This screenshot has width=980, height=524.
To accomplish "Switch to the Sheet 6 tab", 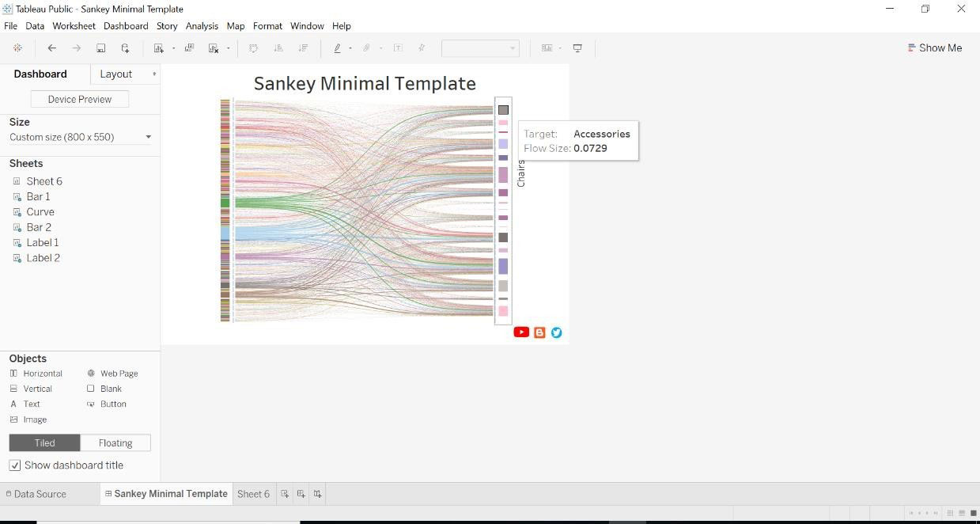I will pyautogui.click(x=253, y=493).
